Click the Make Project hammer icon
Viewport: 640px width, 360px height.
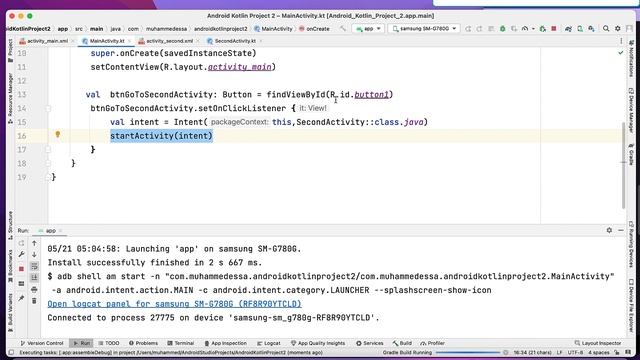pyautogui.click(x=343, y=29)
